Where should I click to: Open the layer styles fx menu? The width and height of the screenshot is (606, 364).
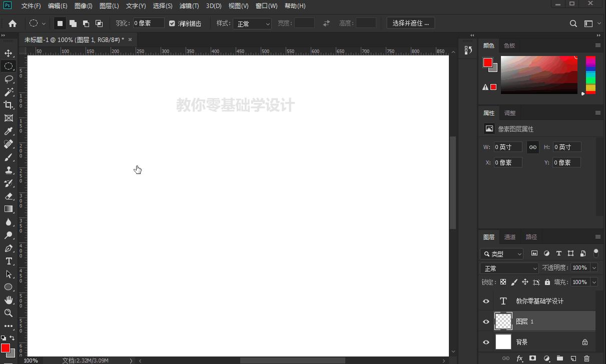[x=520, y=358]
